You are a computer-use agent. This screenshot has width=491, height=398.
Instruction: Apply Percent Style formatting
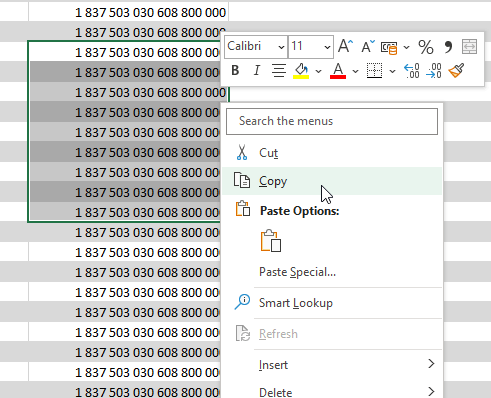pyautogui.click(x=426, y=47)
